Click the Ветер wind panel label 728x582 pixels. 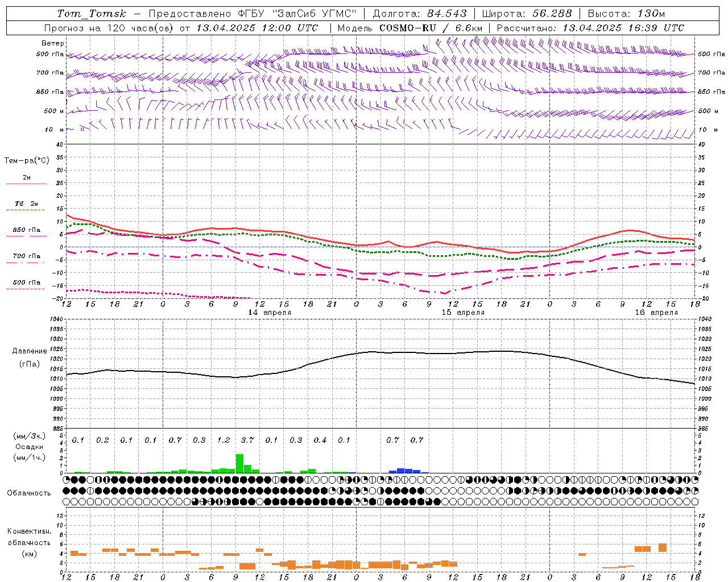[x=52, y=43]
